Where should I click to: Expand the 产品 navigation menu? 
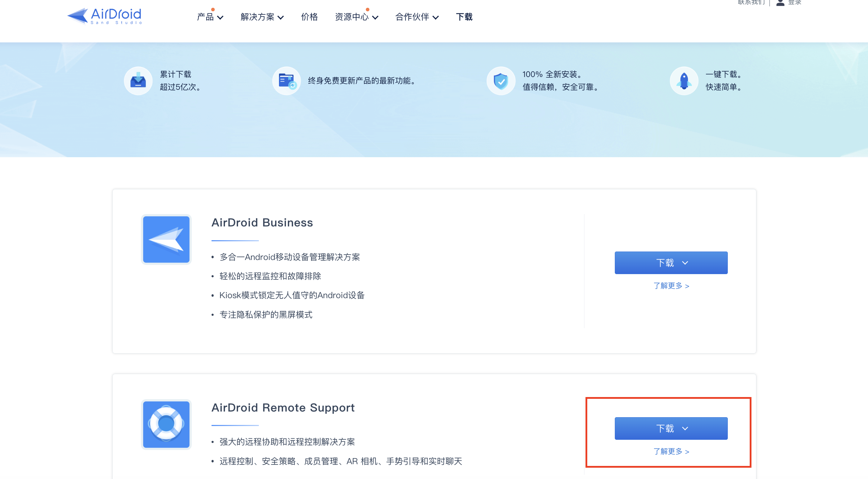(x=210, y=17)
